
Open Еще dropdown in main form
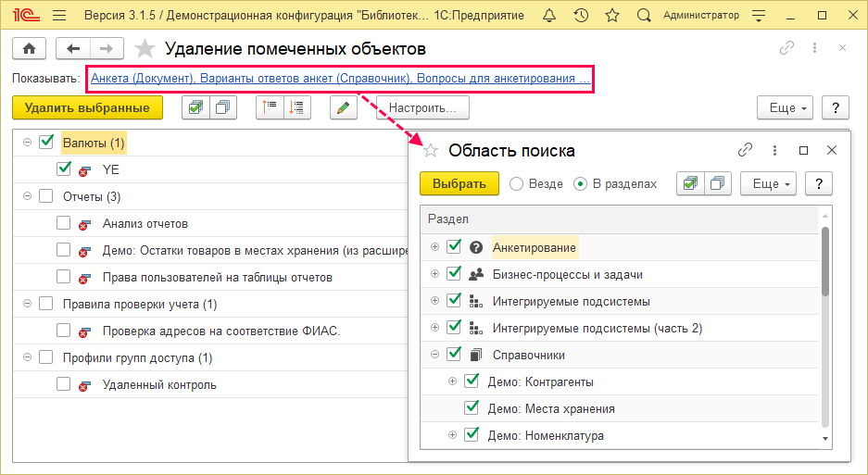point(785,107)
